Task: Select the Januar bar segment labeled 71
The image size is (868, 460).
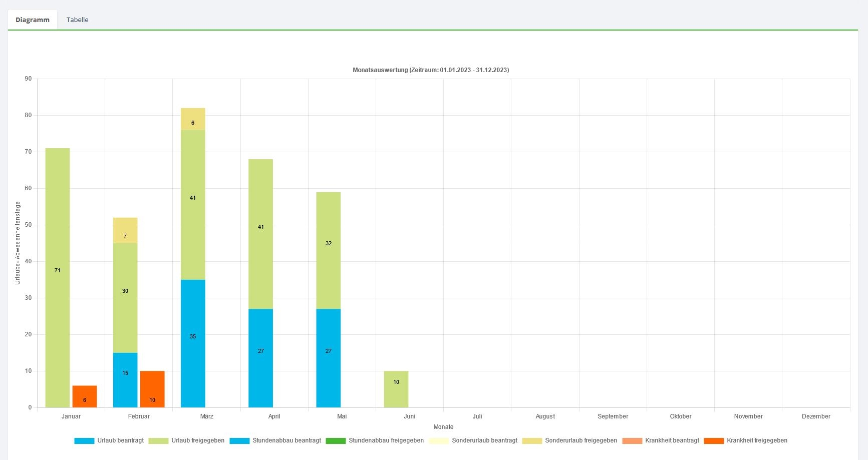Action: (58, 278)
